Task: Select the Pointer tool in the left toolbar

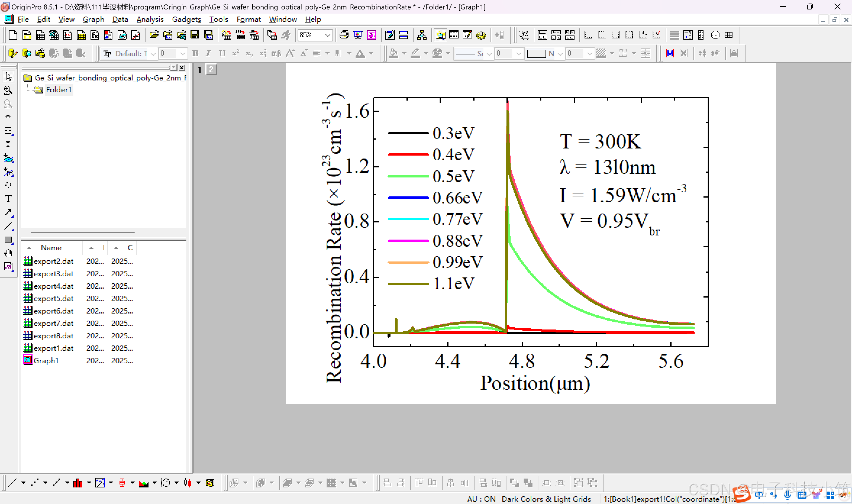Action: click(8, 77)
